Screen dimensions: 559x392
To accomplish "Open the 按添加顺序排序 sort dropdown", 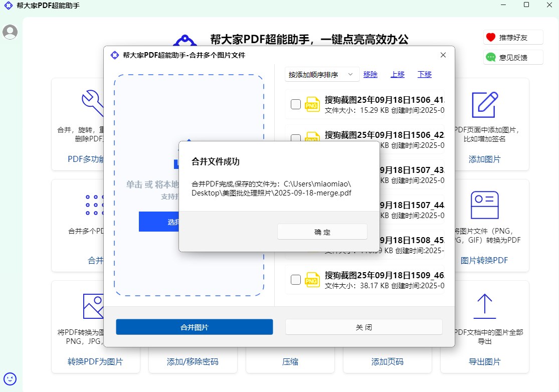I will click(322, 75).
